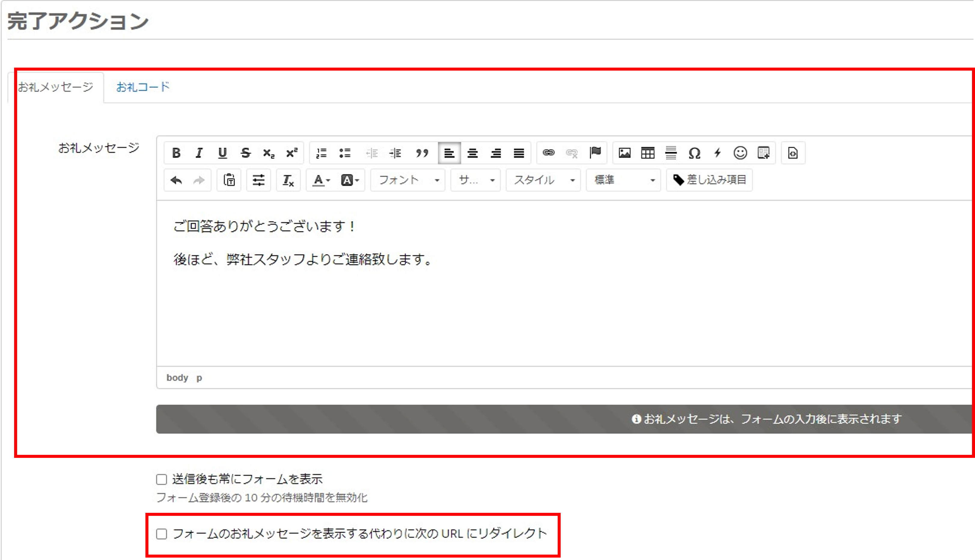Open the emoji smiley picker
Image resolution: width=975 pixels, height=560 pixels.
coord(740,153)
